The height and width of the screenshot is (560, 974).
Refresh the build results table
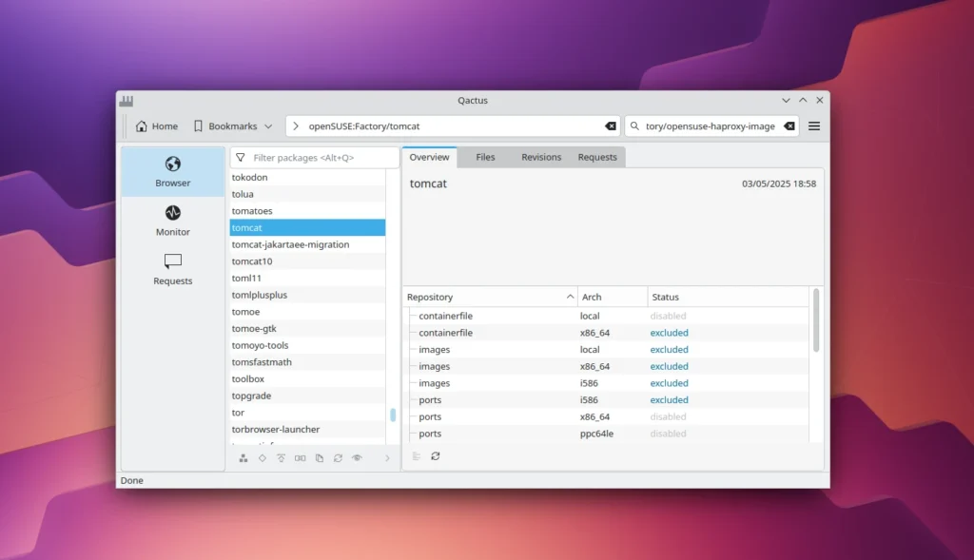tap(436, 456)
